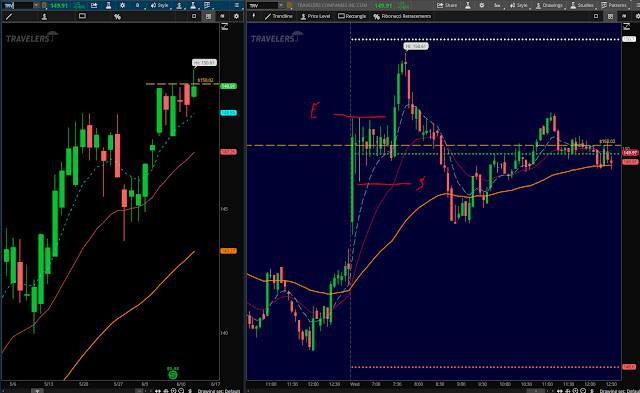Click the 148.6 price label on right axis
640x393 pixels.
coord(629,367)
